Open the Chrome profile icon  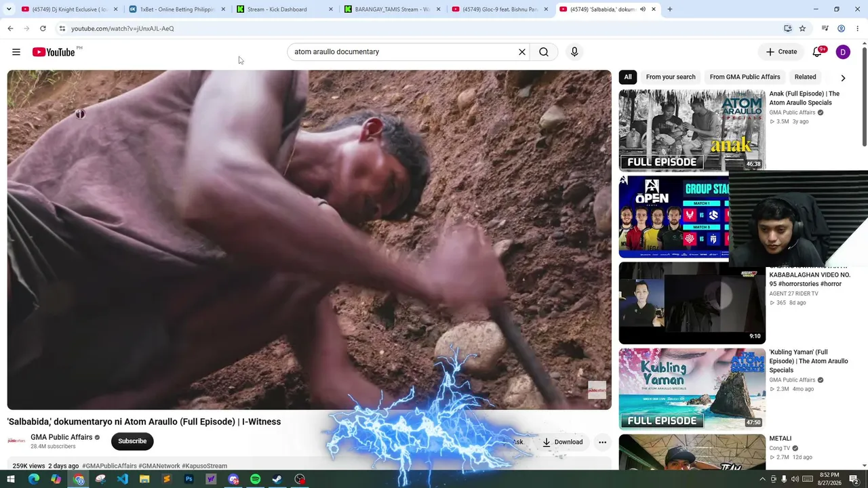841,28
